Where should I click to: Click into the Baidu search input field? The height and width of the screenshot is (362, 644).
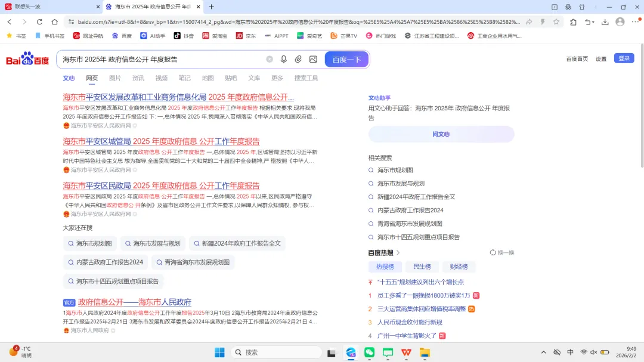pyautogui.click(x=162, y=59)
